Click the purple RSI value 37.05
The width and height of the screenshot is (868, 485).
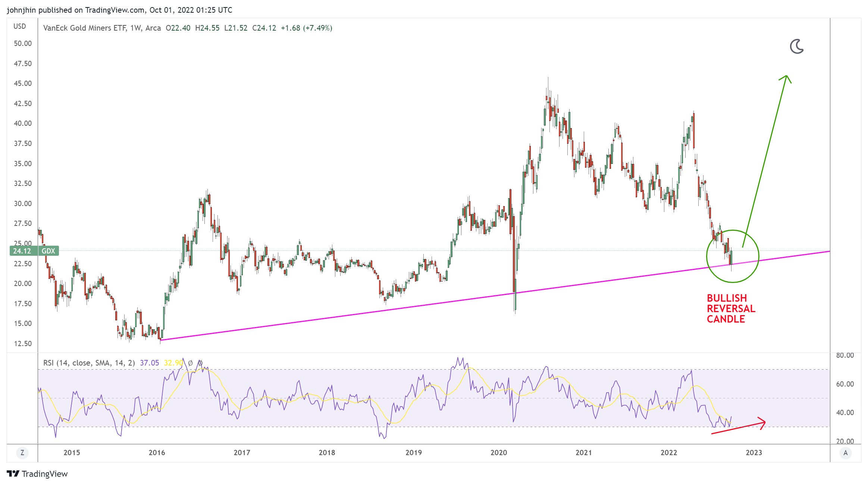(x=149, y=363)
